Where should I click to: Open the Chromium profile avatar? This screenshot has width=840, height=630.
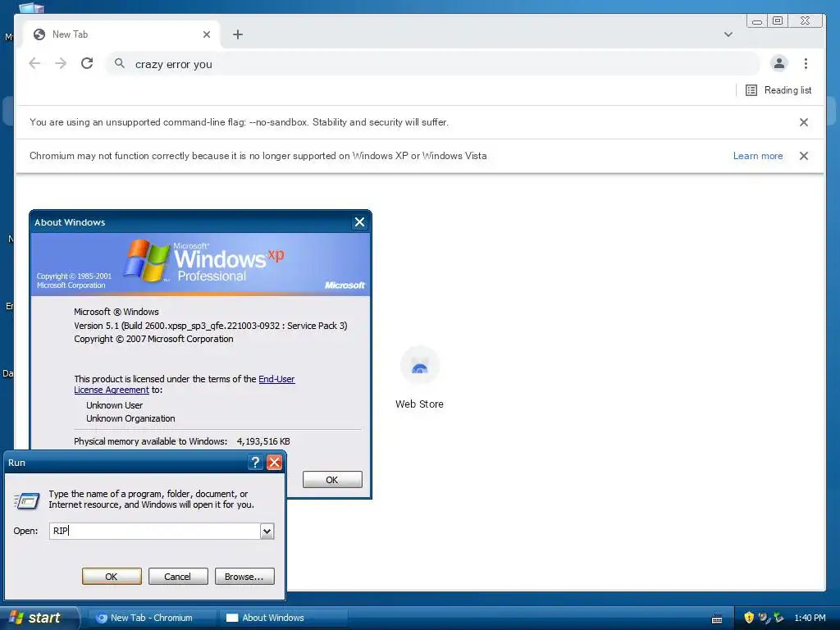[779, 64]
